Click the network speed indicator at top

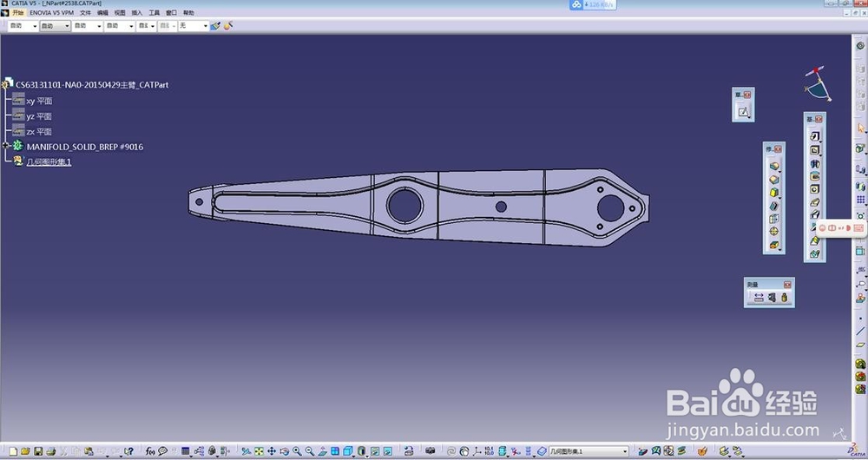pos(593,4)
